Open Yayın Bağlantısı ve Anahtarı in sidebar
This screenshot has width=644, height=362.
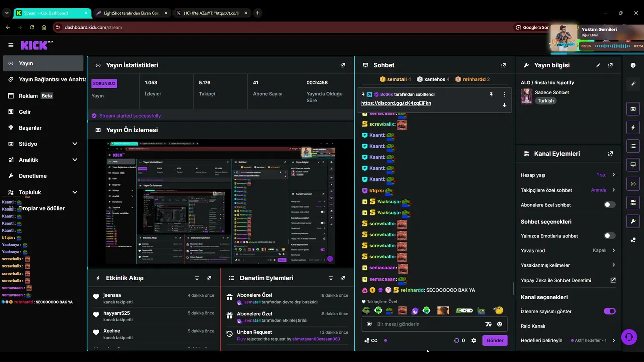pos(43,79)
